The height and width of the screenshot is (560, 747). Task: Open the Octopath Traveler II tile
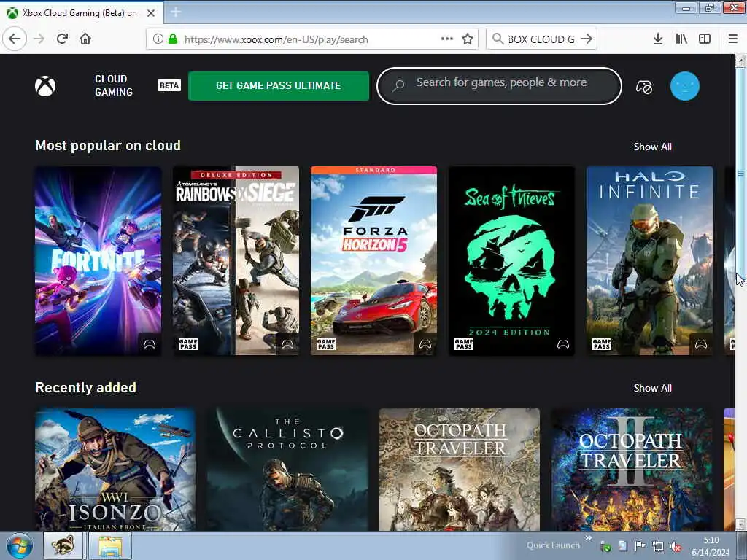631,470
